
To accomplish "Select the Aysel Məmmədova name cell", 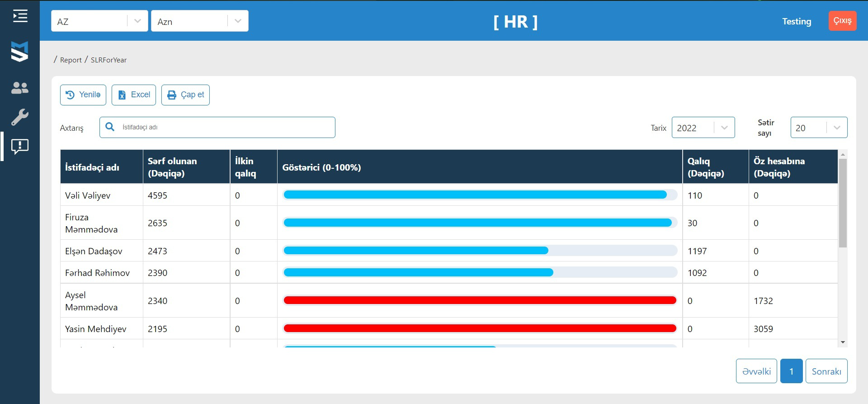I will coord(102,301).
